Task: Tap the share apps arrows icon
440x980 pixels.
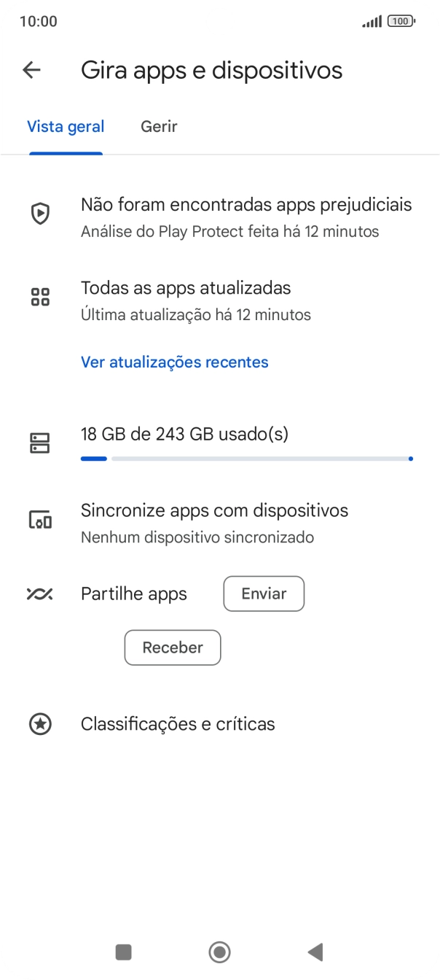Action: click(x=40, y=594)
